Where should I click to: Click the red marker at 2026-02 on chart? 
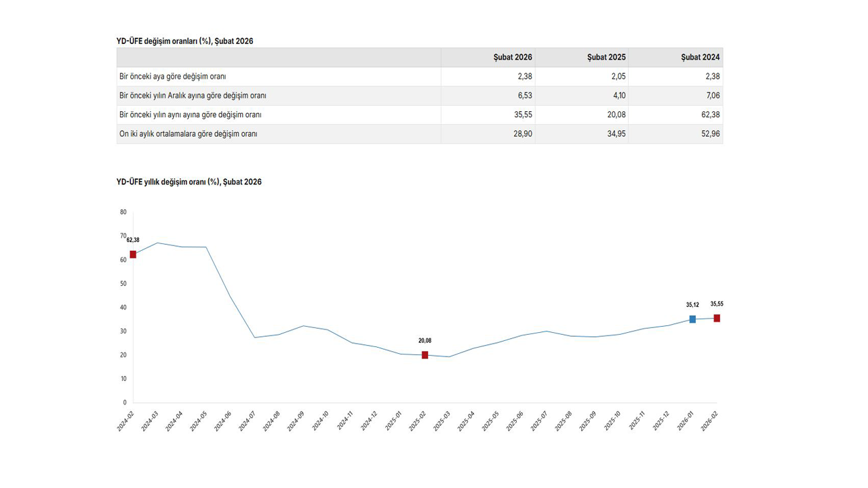point(717,319)
